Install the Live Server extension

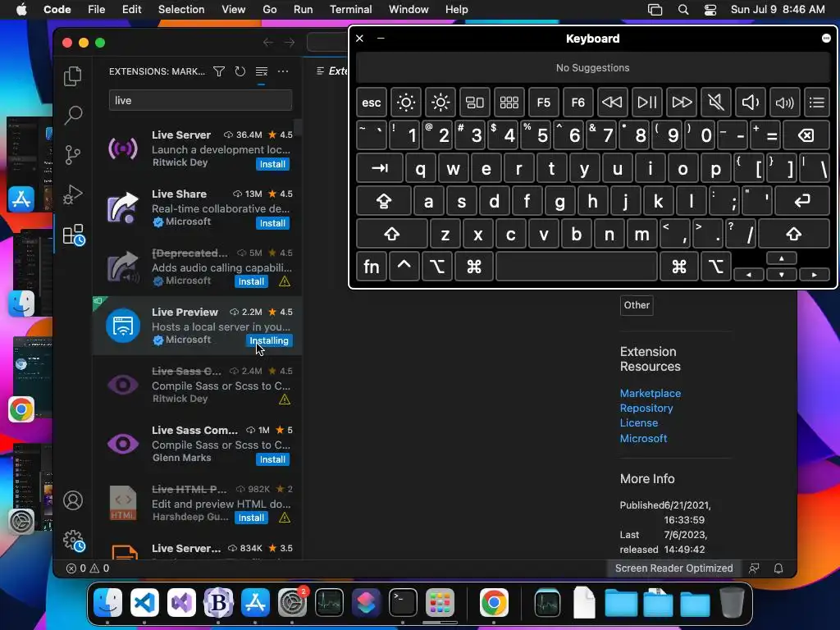(272, 164)
